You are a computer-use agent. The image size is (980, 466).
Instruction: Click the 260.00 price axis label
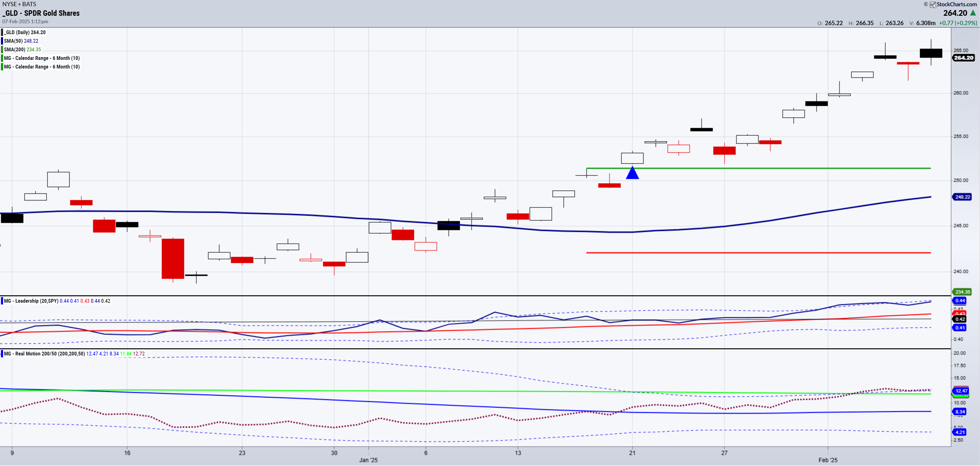click(961, 93)
